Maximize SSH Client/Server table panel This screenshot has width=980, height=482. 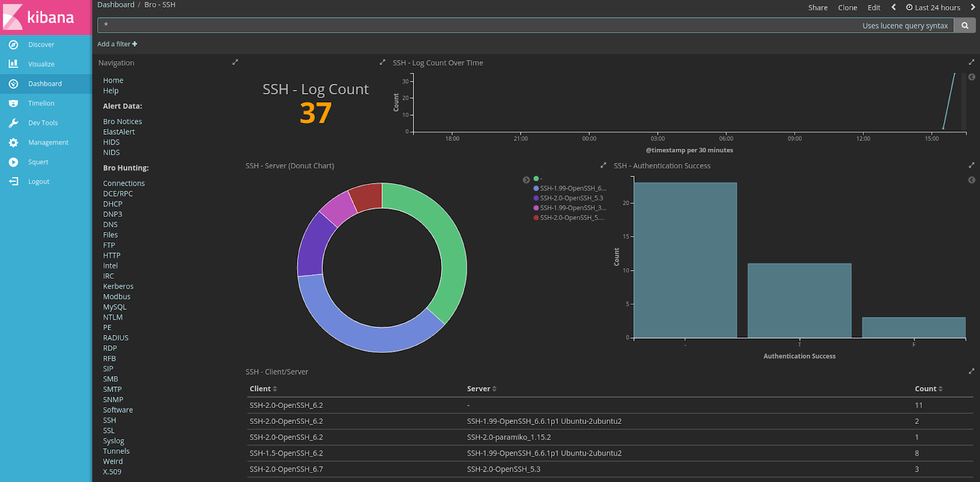(x=971, y=371)
